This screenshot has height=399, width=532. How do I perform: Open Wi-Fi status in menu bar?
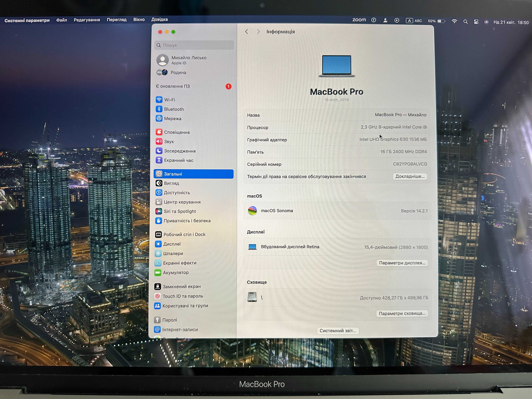coord(454,21)
